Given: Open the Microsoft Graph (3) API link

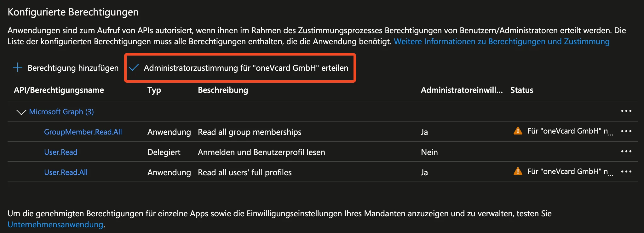Looking at the screenshot, I should click(61, 112).
